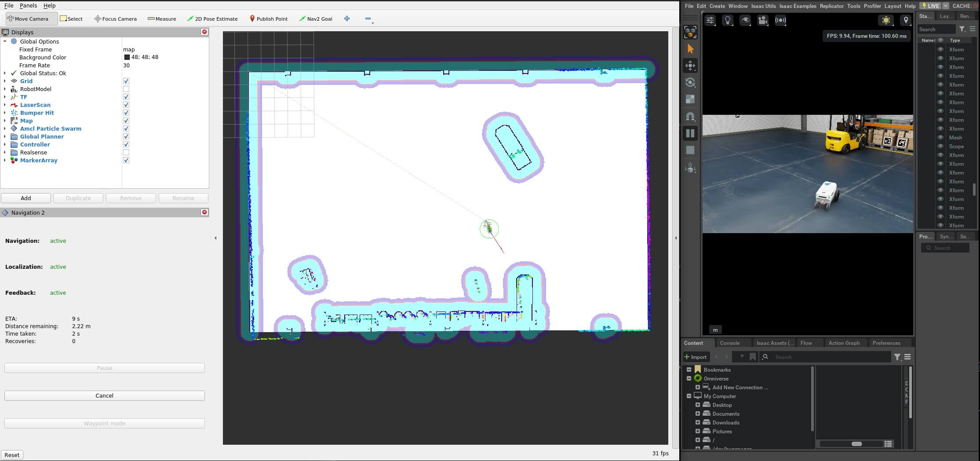
Task: Collapse the Global Options section
Action: coord(5,41)
